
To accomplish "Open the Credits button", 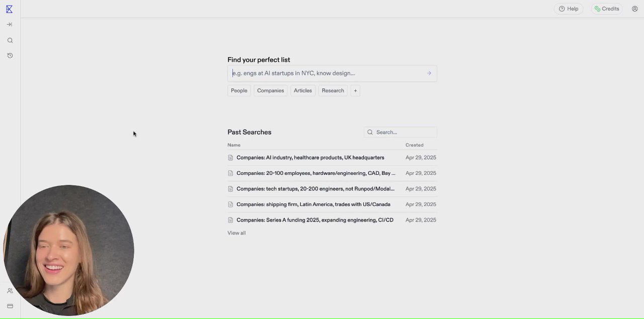I will coord(607,9).
